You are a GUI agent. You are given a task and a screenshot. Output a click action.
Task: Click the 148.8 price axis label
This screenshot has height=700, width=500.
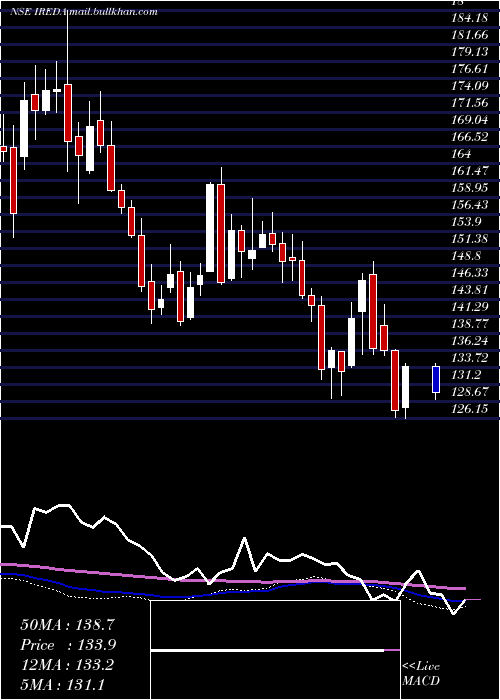(x=466, y=255)
